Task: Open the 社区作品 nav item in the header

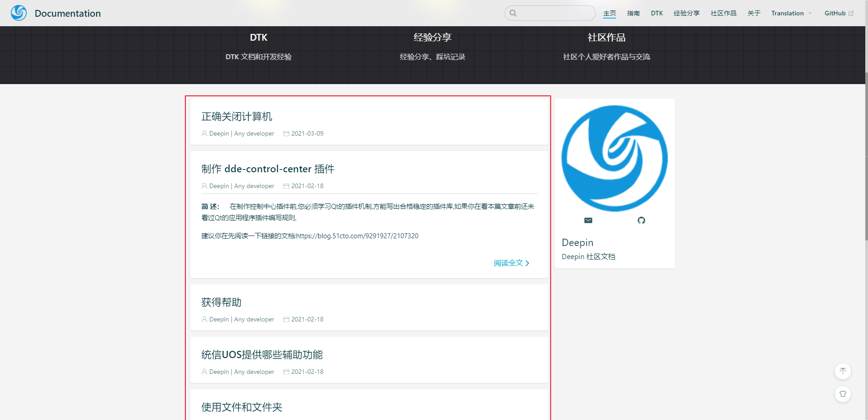Action: pyautogui.click(x=723, y=13)
